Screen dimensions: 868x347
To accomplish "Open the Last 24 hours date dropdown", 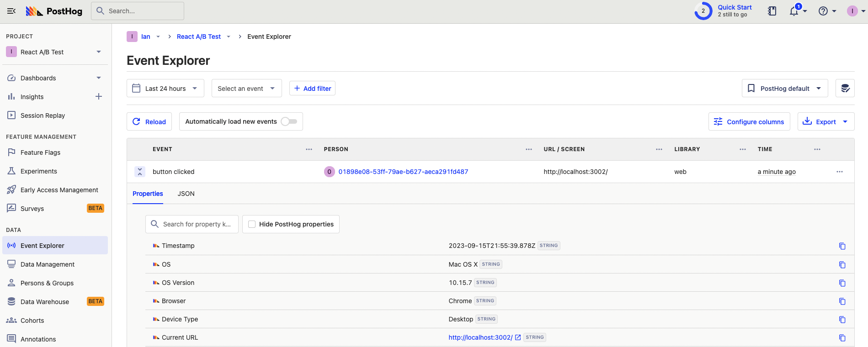I will point(165,88).
